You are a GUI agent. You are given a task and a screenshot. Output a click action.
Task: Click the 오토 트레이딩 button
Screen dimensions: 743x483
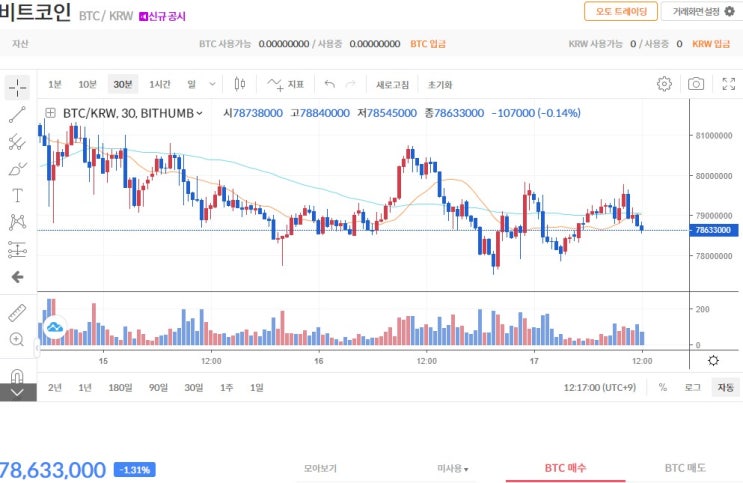tap(621, 11)
